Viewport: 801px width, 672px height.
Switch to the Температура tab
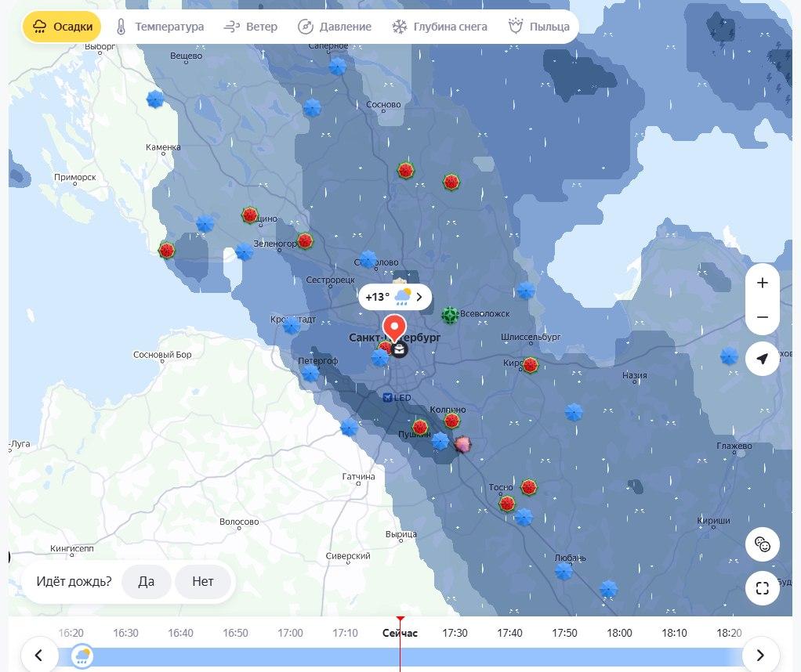coord(159,27)
